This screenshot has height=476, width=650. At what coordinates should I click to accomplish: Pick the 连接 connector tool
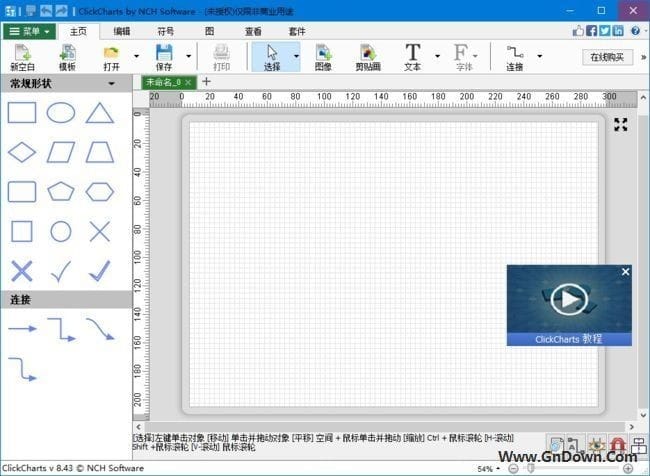click(x=514, y=58)
